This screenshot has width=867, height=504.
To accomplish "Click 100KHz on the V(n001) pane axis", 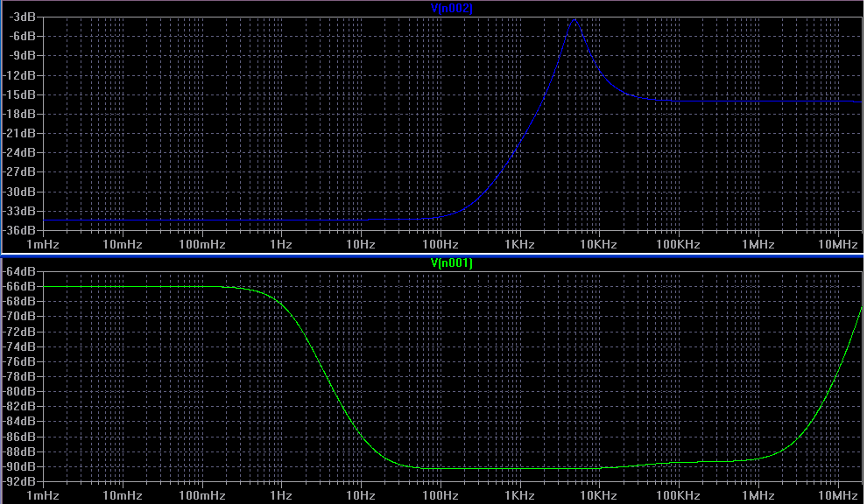I will click(x=679, y=495).
